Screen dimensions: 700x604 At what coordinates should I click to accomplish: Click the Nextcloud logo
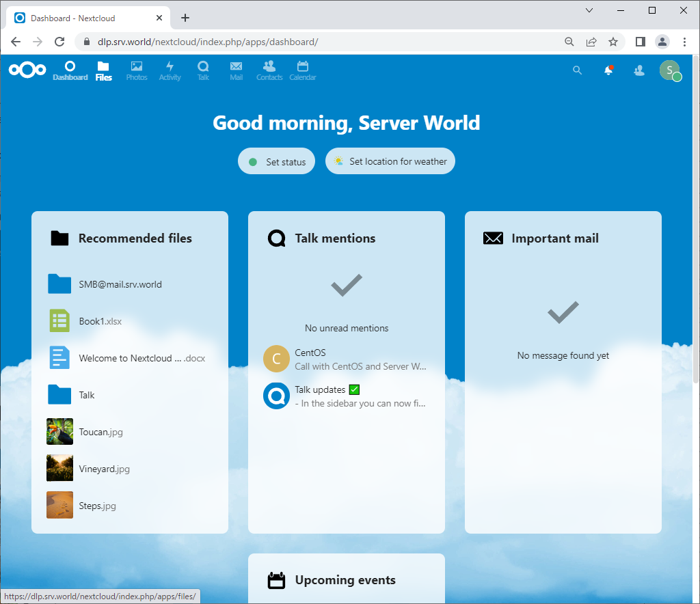(x=27, y=69)
